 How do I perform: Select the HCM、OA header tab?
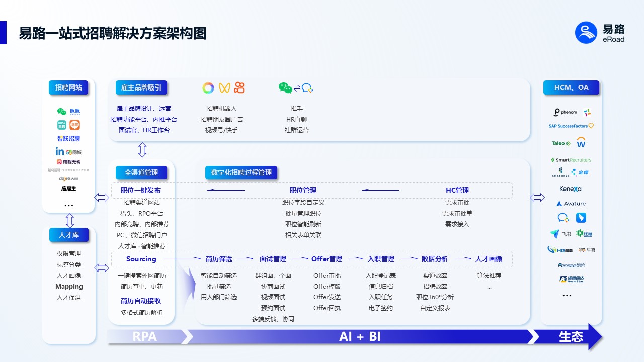click(571, 87)
